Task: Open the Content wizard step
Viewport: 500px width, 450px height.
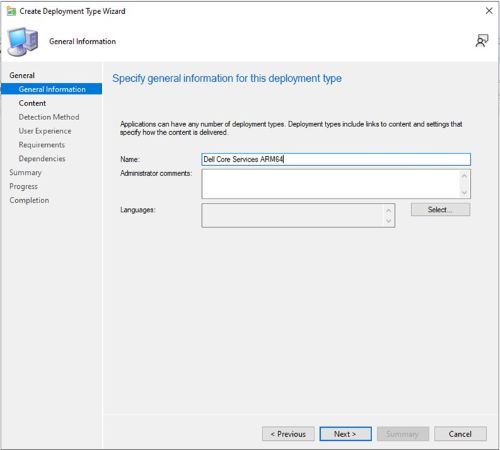Action: point(32,103)
